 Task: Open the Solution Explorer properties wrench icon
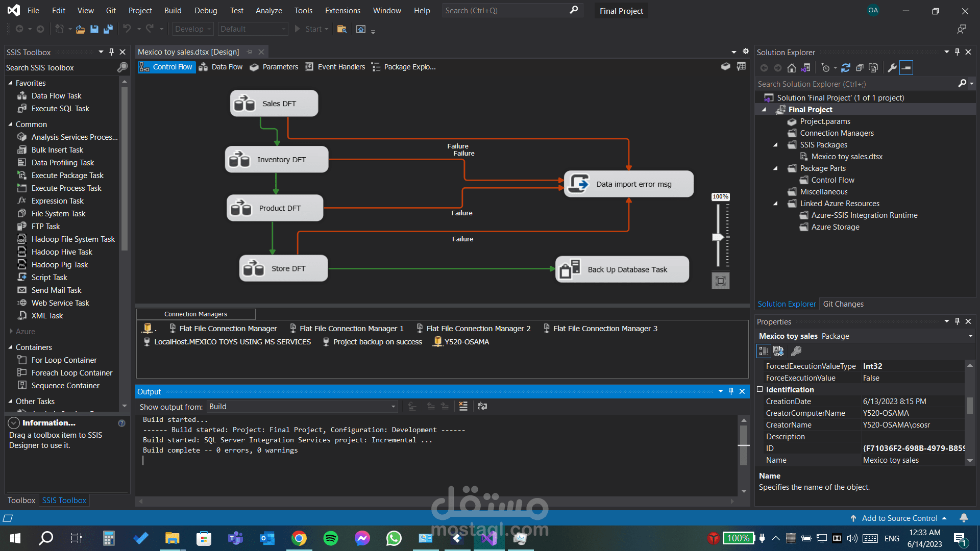coord(892,68)
